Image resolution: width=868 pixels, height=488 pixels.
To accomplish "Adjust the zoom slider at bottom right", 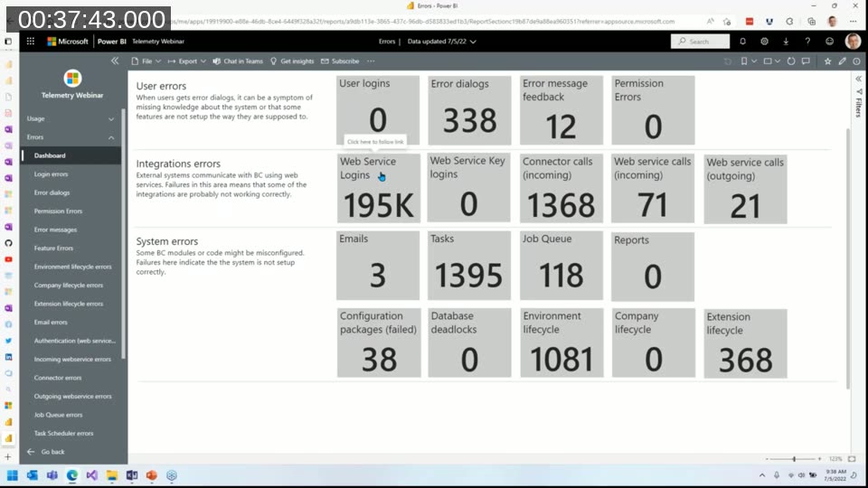I will (793, 459).
